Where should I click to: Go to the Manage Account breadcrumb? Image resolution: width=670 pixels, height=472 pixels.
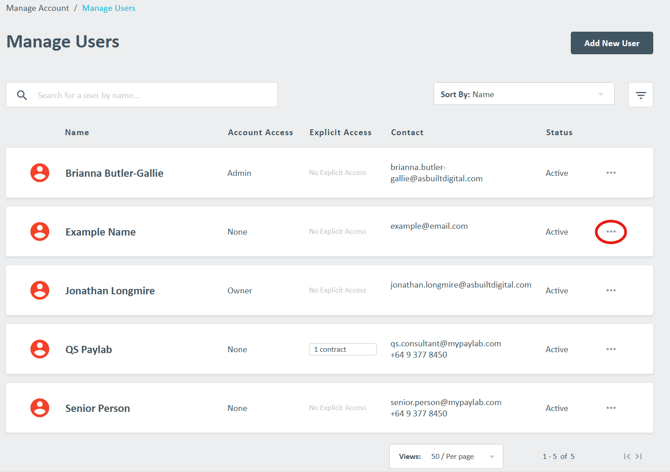[x=38, y=8]
